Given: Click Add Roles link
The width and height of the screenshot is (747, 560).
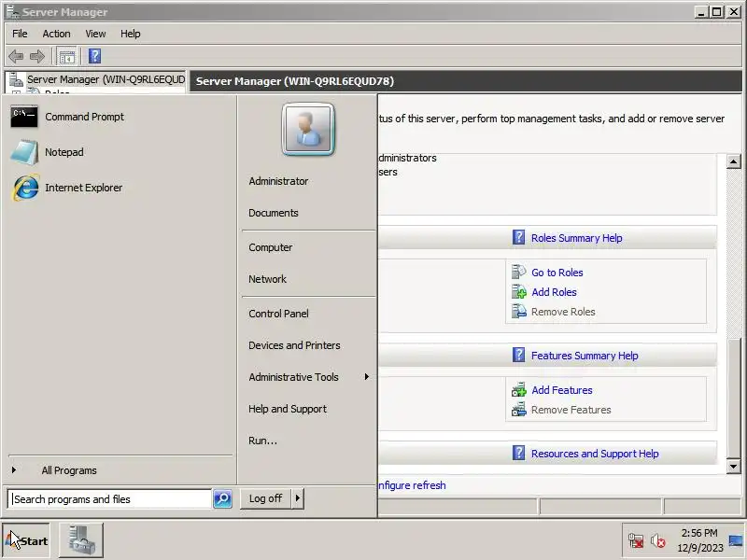Looking at the screenshot, I should [x=554, y=292].
